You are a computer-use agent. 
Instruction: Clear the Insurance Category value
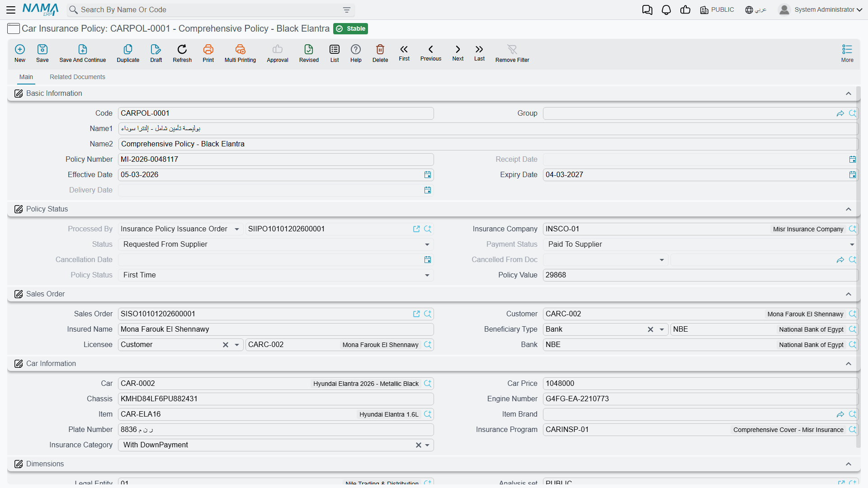(419, 445)
